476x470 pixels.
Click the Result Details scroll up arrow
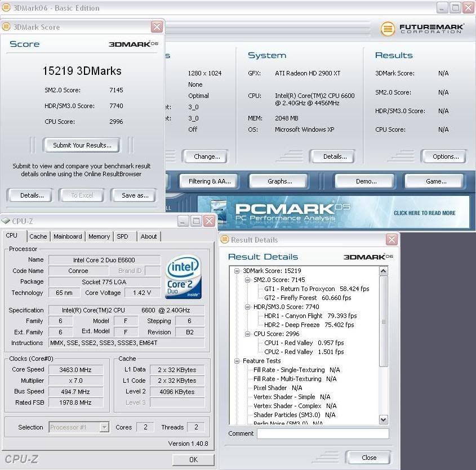(x=384, y=271)
